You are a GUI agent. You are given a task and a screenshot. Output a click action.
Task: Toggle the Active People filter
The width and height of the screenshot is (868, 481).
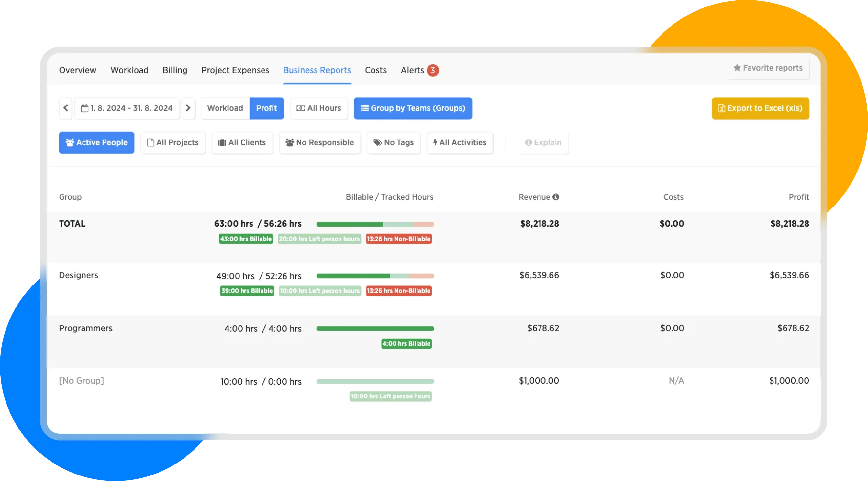click(x=97, y=142)
